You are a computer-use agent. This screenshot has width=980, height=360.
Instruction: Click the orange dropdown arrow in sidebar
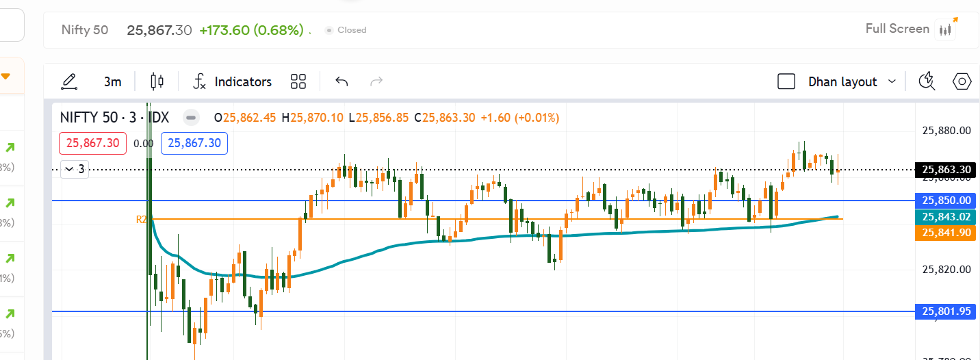[5, 76]
